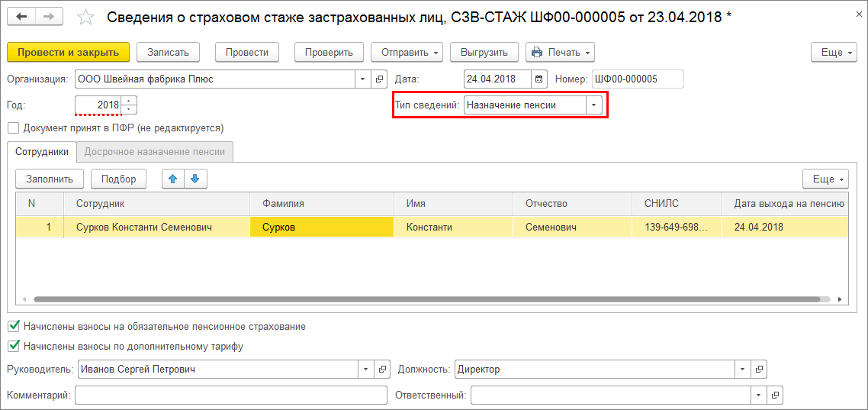This screenshot has height=410, width=868.
Task: Select the 'Сурков Константи Семенович' cell
Action: coord(156,228)
